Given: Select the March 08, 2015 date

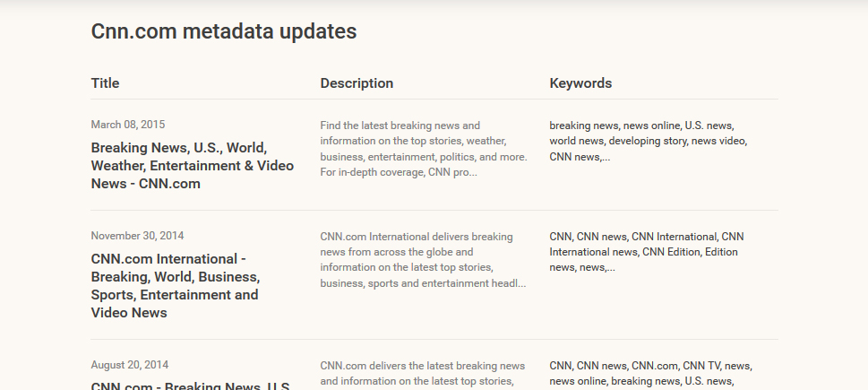Looking at the screenshot, I should tap(127, 125).
